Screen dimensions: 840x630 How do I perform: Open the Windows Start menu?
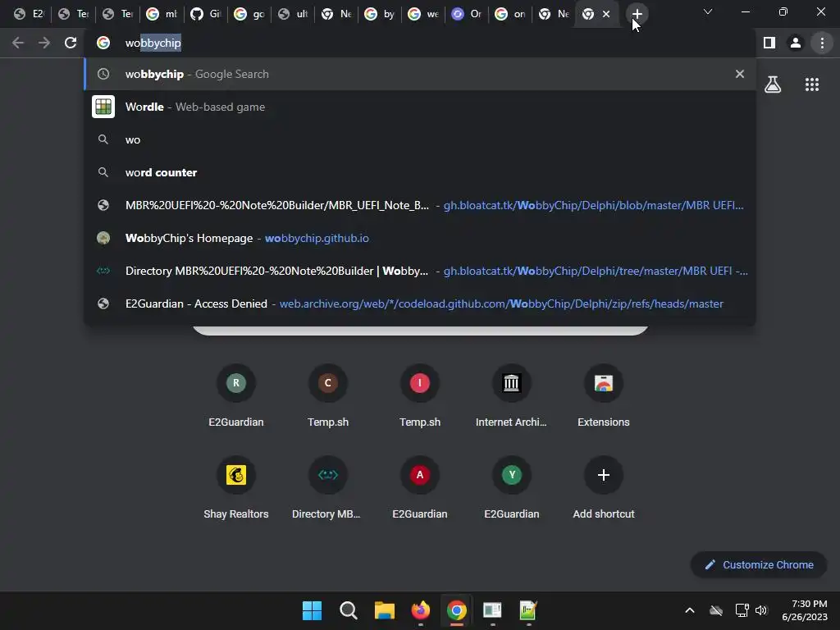point(312,610)
